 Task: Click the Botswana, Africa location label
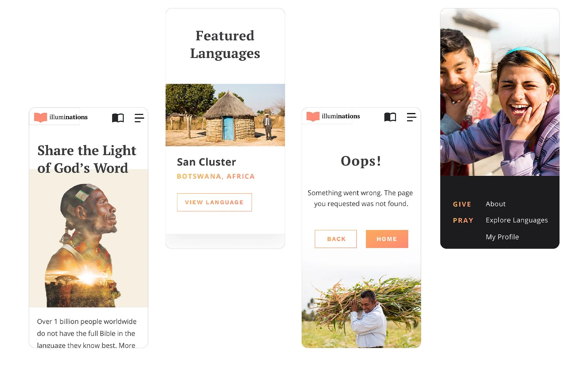click(x=216, y=176)
